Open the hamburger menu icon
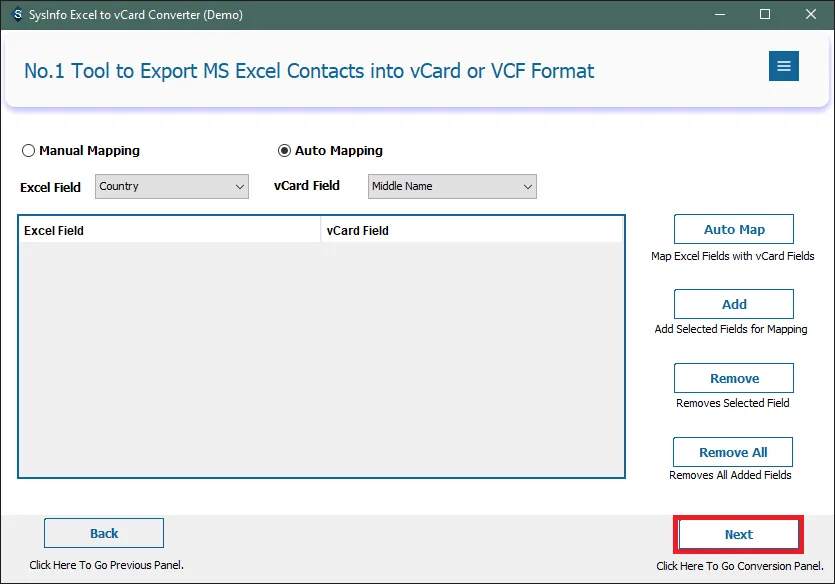The height and width of the screenshot is (584, 835). (x=783, y=66)
